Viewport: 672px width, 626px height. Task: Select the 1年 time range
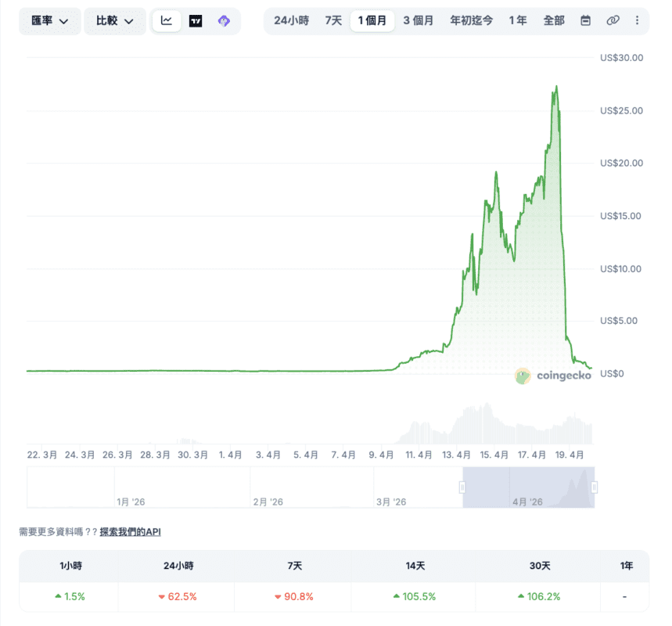[518, 21]
